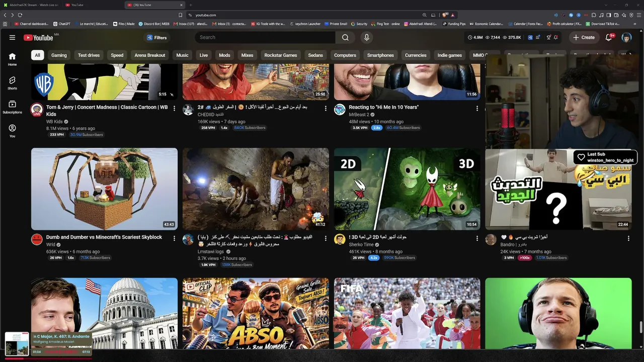
Task: Bookmark page using address bar bookmark icon
Action: [x=181, y=15]
